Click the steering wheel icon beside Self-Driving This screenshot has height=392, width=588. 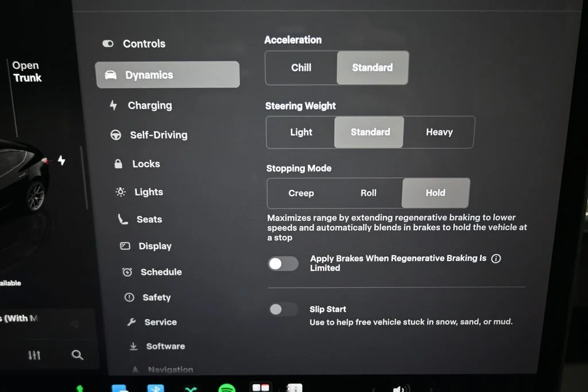point(116,135)
